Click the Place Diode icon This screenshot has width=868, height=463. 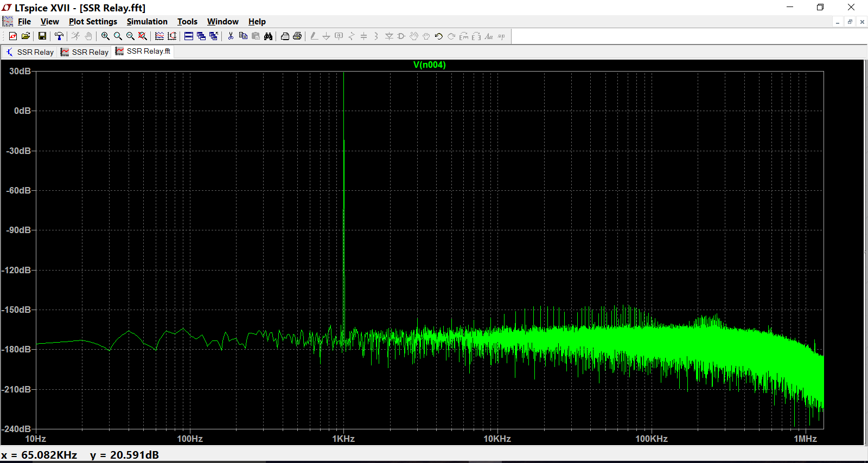click(389, 36)
